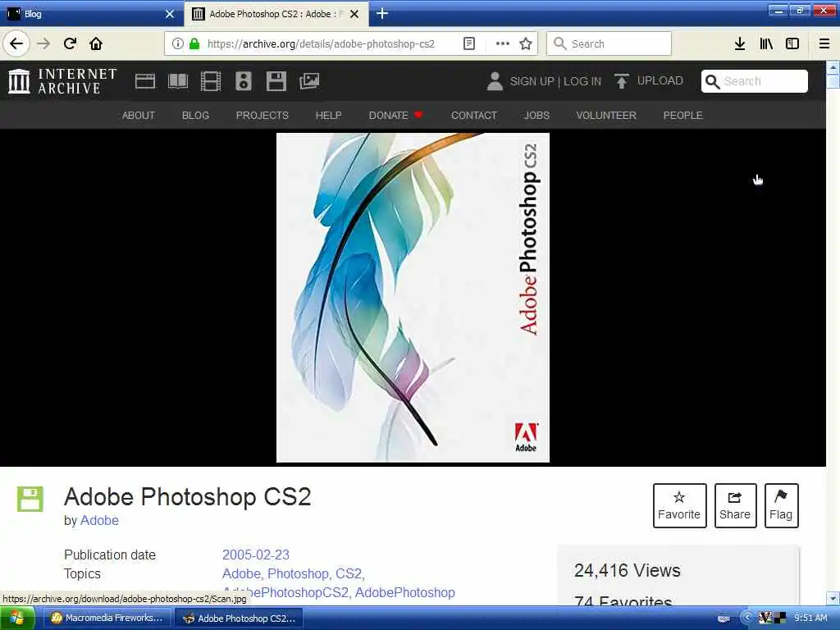Focus the browser Search field
The height and width of the screenshot is (630, 840).
pyautogui.click(x=609, y=43)
